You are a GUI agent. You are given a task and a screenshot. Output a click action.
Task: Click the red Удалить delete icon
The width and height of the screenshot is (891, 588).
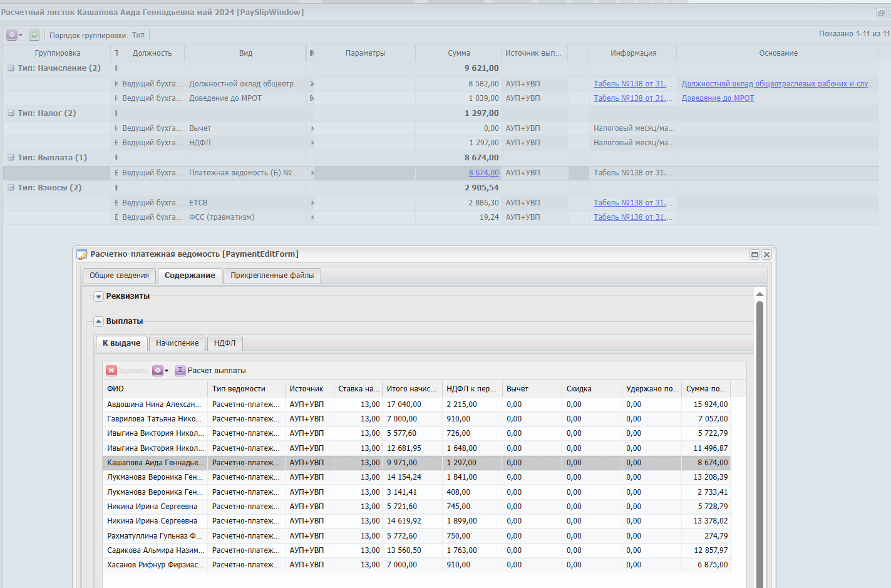pos(111,371)
